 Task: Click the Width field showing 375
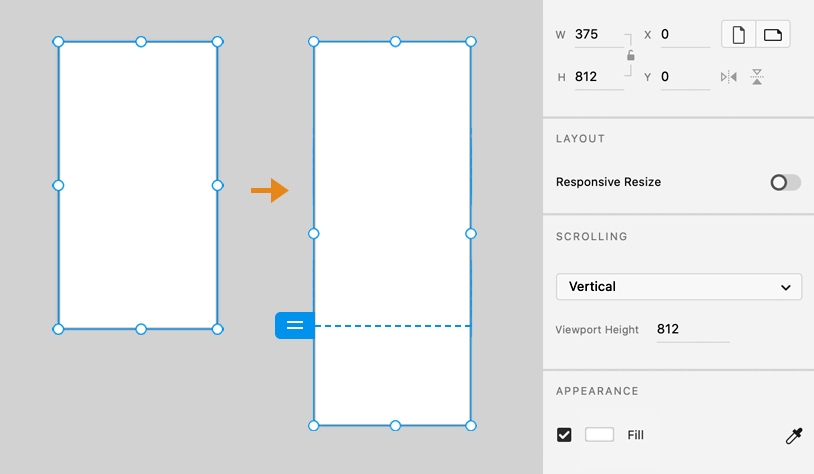pyautogui.click(x=599, y=35)
